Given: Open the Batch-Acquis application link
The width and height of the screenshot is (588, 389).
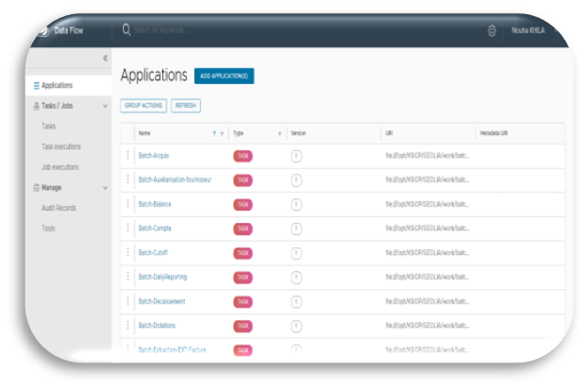Looking at the screenshot, I should point(154,155).
